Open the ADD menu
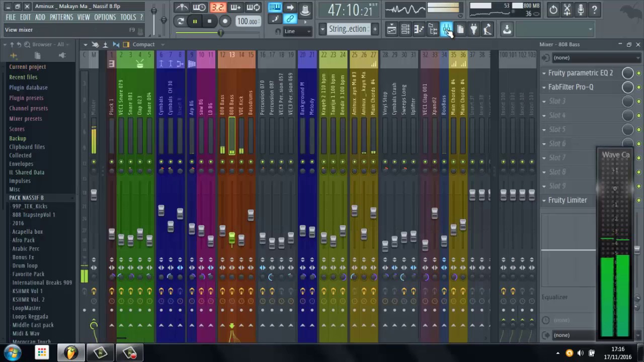This screenshot has width=644, height=362. [x=40, y=17]
